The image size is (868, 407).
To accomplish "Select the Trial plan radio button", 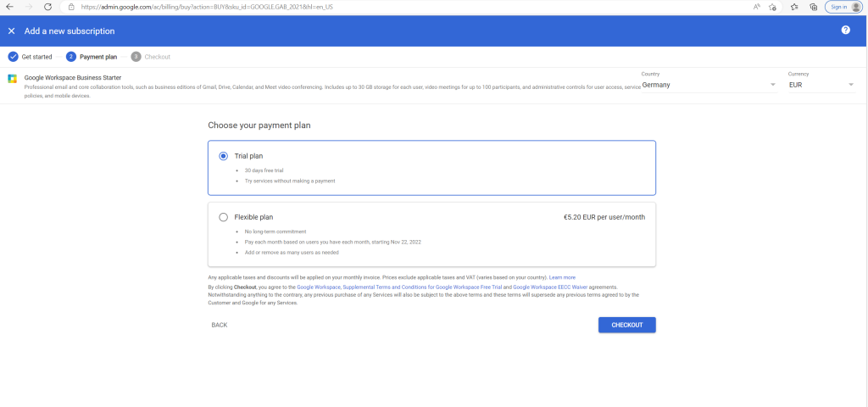I will coord(223,156).
